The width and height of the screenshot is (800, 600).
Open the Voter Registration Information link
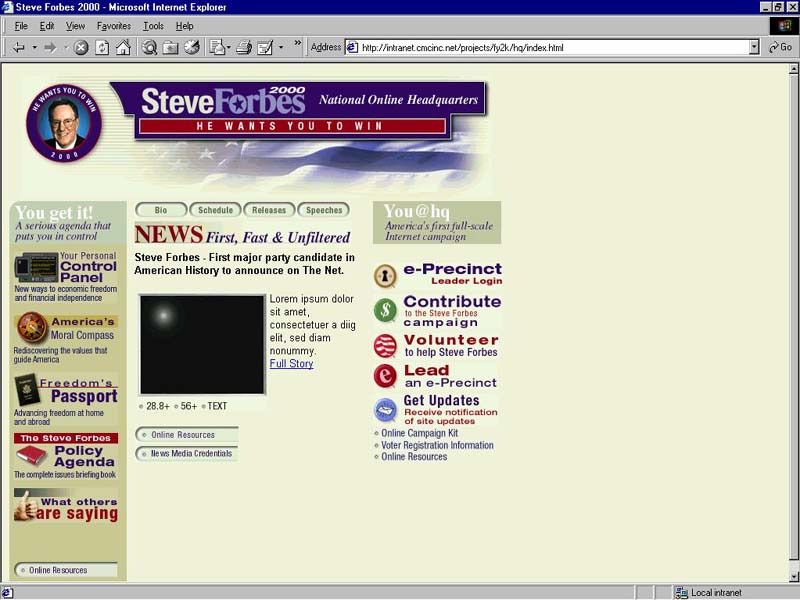tap(437, 445)
